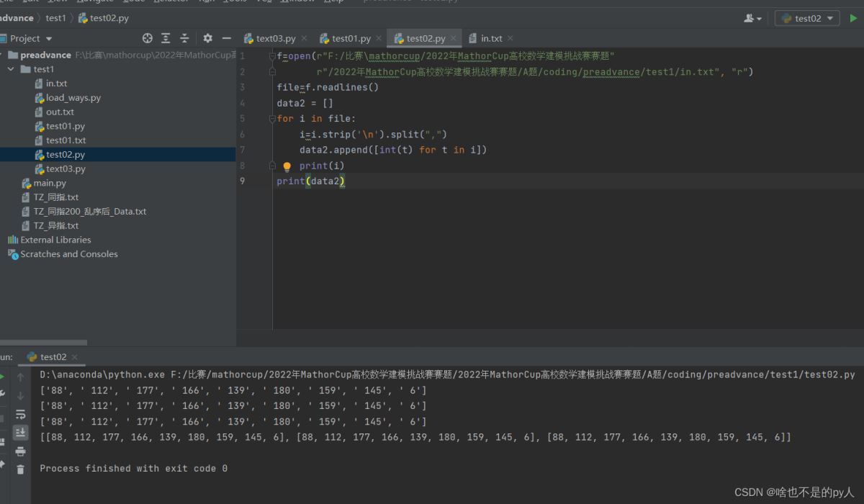Open the test02 run configuration dropdown
The width and height of the screenshot is (864, 504).
807,18
